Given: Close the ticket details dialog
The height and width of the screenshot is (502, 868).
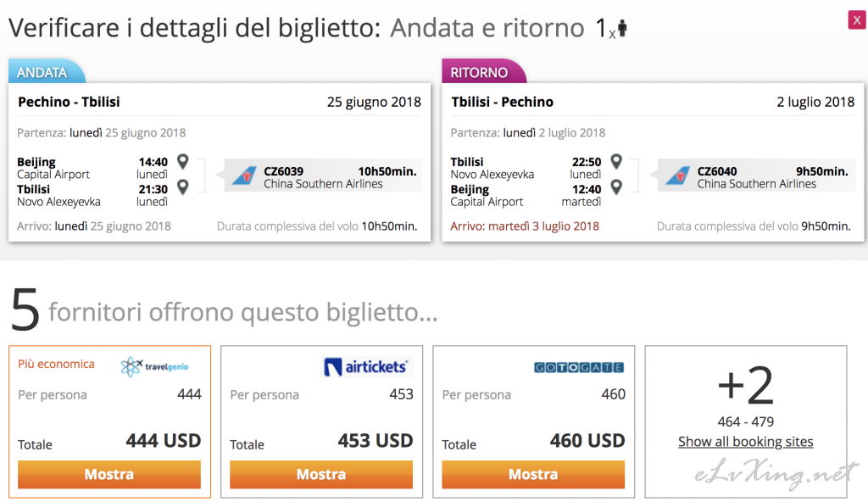Looking at the screenshot, I should 856,20.
